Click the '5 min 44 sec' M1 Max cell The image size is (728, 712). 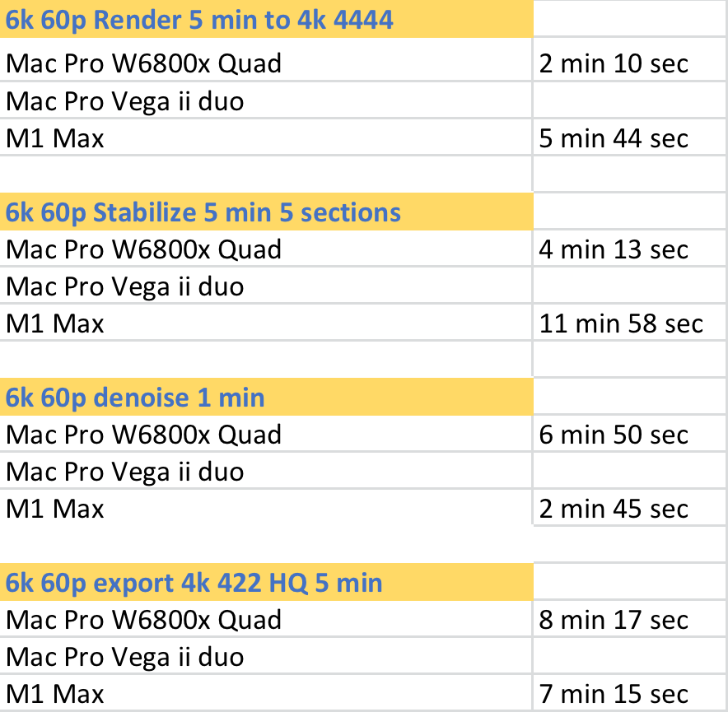629,137
